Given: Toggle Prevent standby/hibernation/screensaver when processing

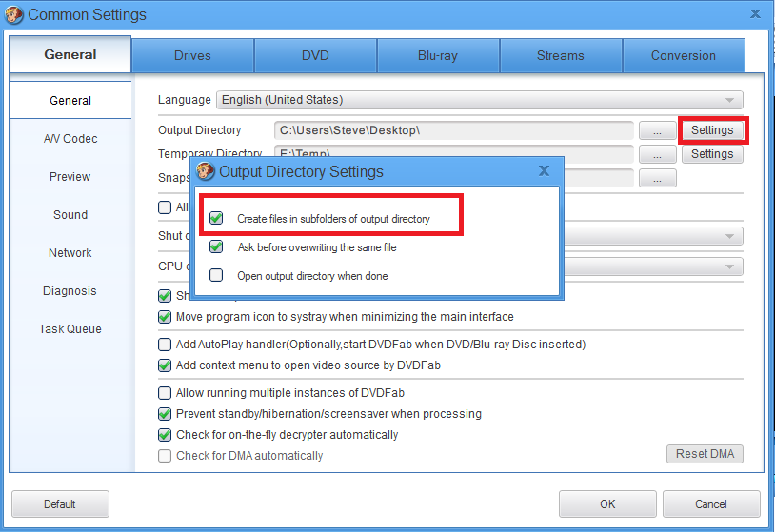Looking at the screenshot, I should (x=165, y=414).
